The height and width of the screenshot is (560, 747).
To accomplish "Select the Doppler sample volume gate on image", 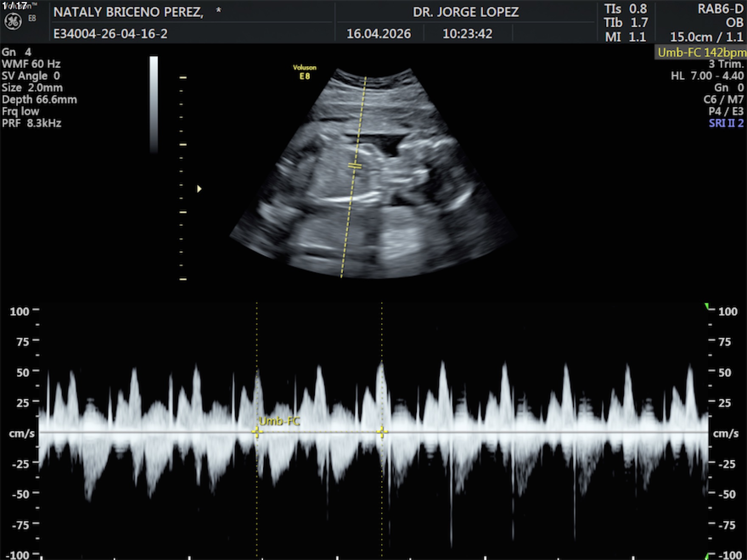I will [x=355, y=165].
